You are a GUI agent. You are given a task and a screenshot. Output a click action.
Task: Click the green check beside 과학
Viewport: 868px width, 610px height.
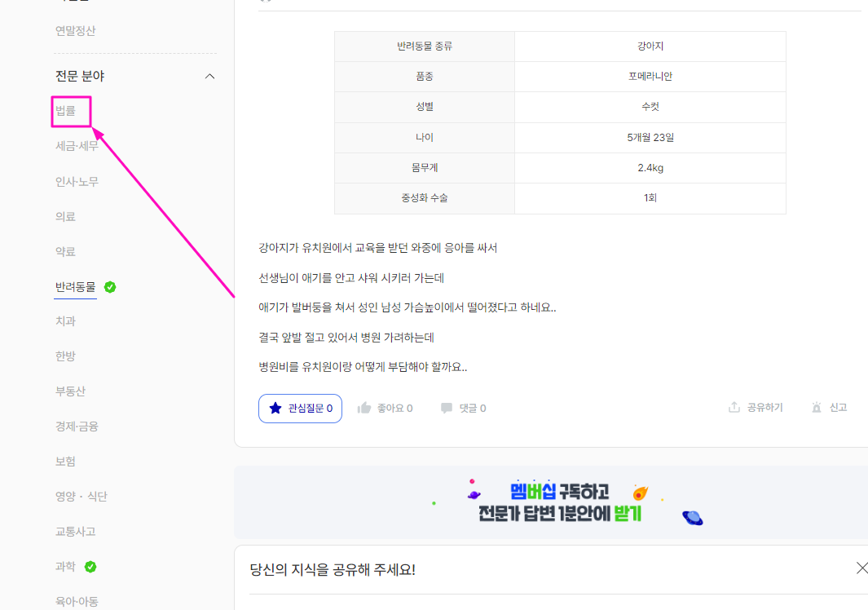[90, 567]
